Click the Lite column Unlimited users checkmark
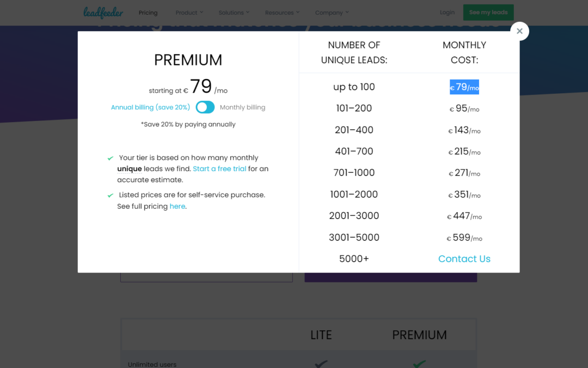588x368 pixels. point(321,364)
